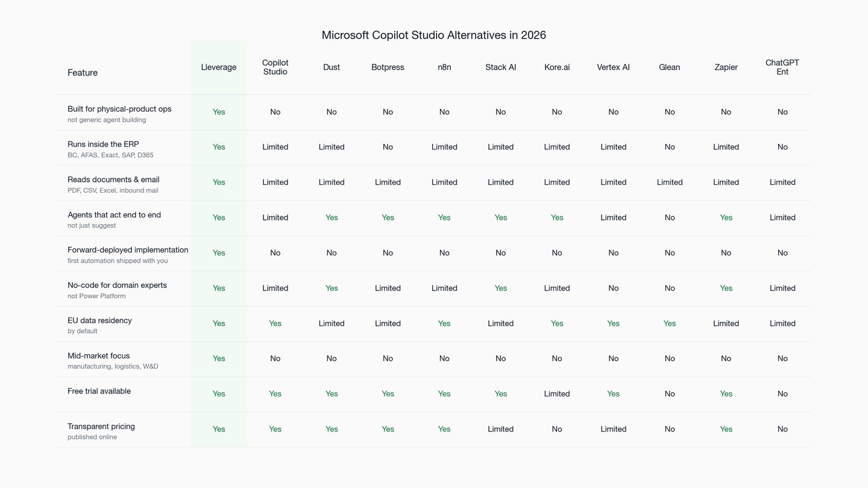Viewport: 868px width, 488px height.
Task: Click the "Feature" column header
Action: tap(83, 72)
